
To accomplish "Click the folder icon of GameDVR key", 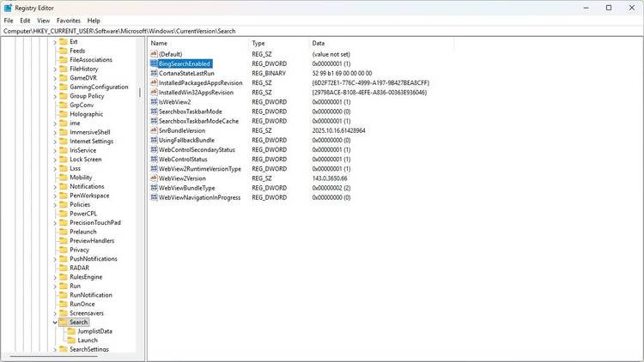I will (64, 77).
